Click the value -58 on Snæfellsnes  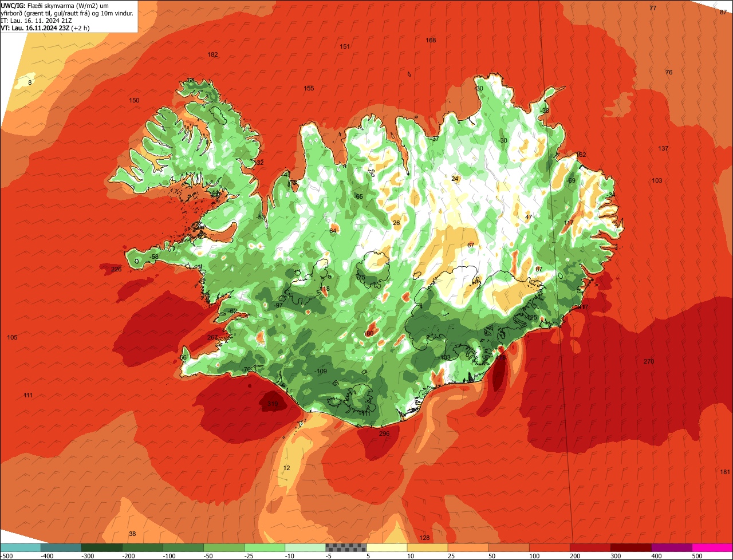[x=153, y=257]
